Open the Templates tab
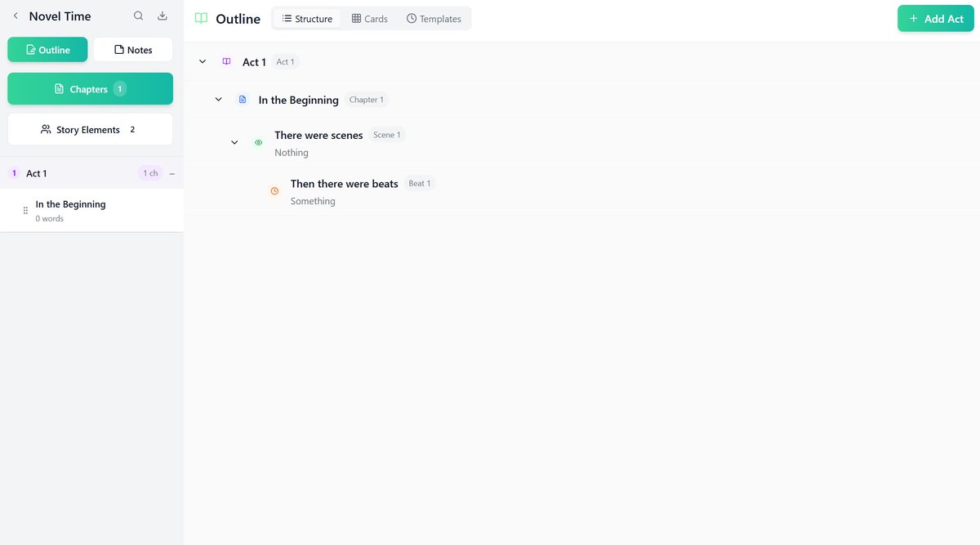This screenshot has width=980, height=545. click(x=434, y=19)
